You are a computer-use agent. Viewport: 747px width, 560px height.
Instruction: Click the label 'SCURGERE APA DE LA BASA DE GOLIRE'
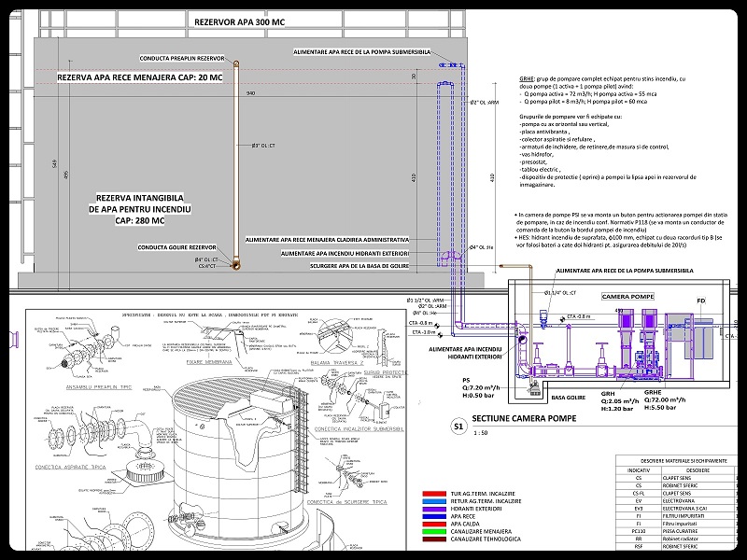coord(359,266)
